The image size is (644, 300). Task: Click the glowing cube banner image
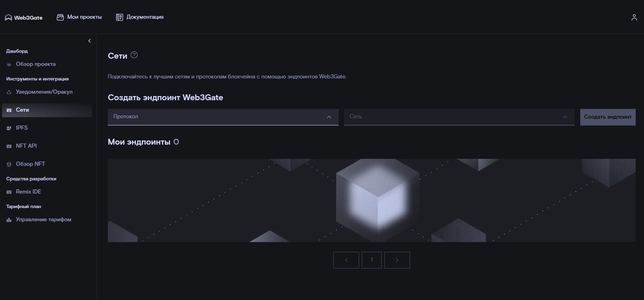point(372,200)
